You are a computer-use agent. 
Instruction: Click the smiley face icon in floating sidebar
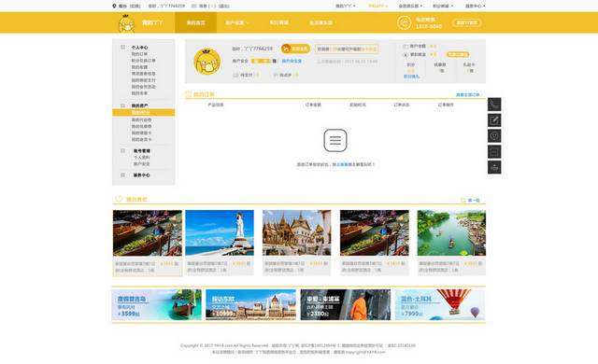click(x=494, y=135)
